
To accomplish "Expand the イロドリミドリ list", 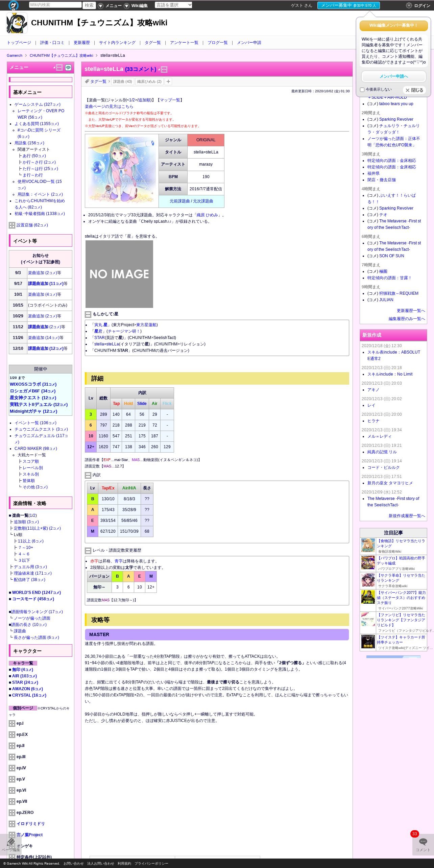I will coord(12,824).
